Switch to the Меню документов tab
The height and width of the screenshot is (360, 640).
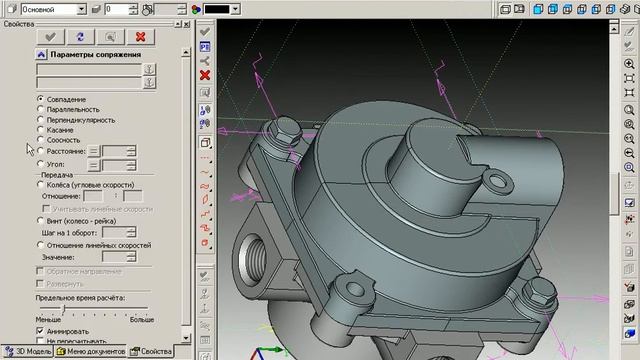pyautogui.click(x=91, y=351)
